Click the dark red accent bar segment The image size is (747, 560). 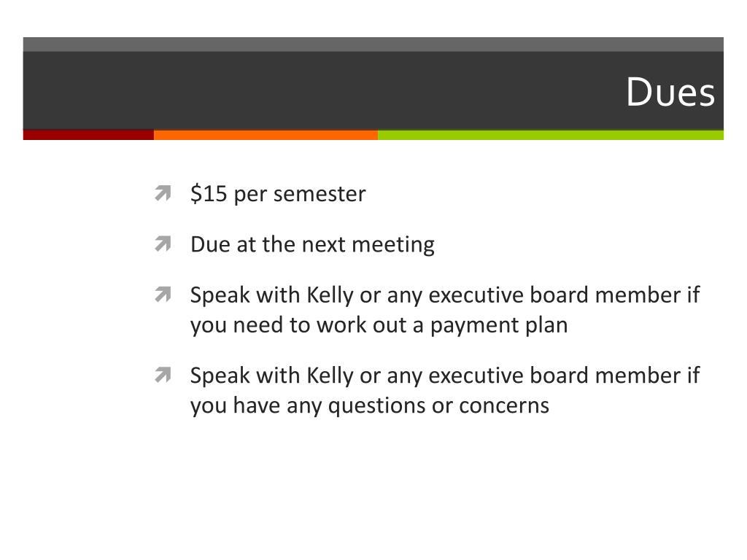pyautogui.click(x=88, y=135)
